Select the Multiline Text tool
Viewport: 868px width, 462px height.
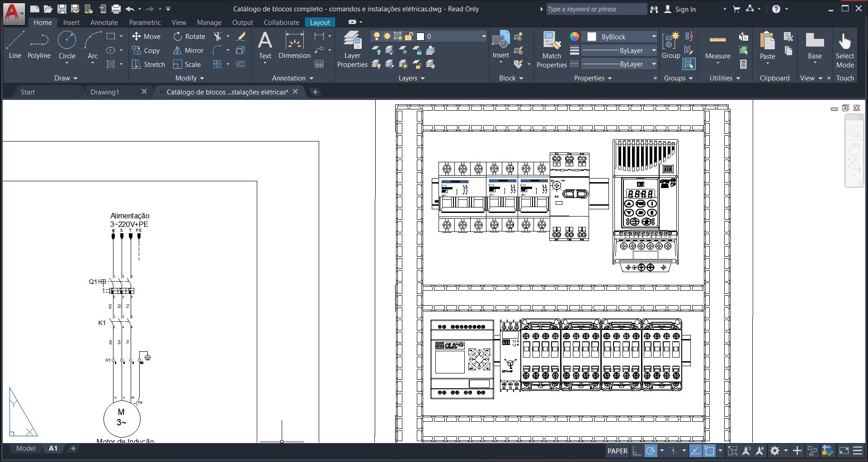[265, 45]
